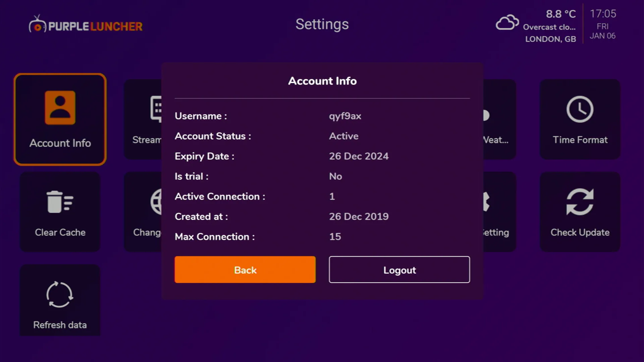Click the Account Info dialog title

322,81
